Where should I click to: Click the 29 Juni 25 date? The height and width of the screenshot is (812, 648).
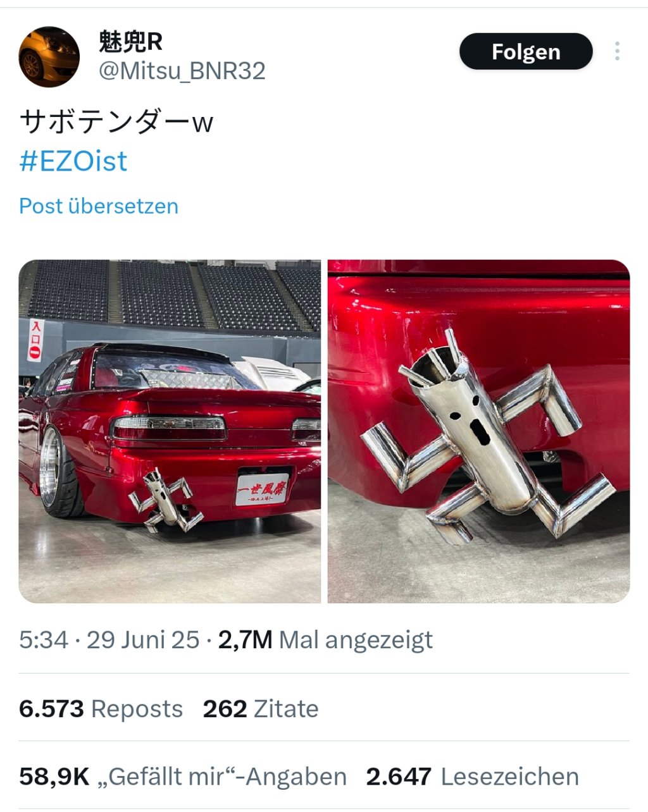143,640
